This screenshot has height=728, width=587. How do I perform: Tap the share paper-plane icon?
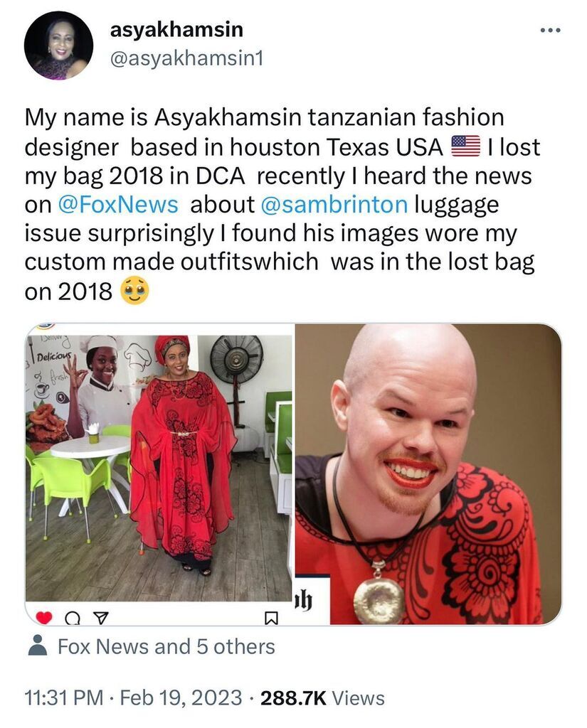click(x=101, y=618)
